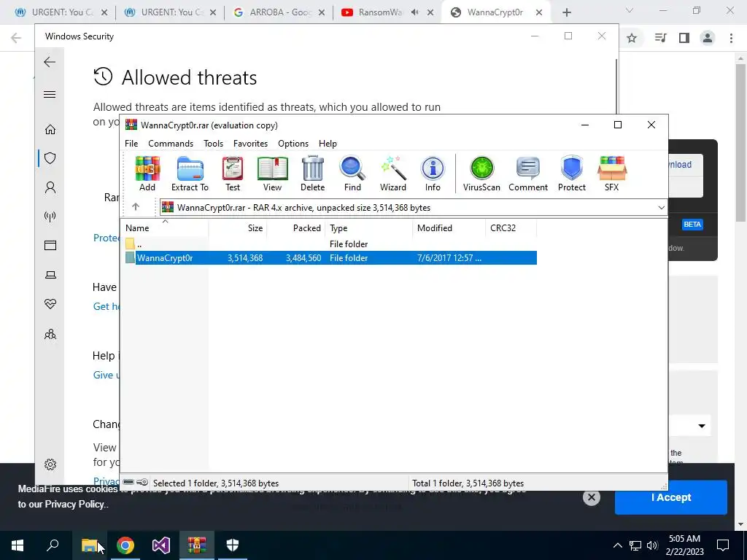Open the Windows Start menu
The height and width of the screenshot is (560, 747).
(x=18, y=545)
